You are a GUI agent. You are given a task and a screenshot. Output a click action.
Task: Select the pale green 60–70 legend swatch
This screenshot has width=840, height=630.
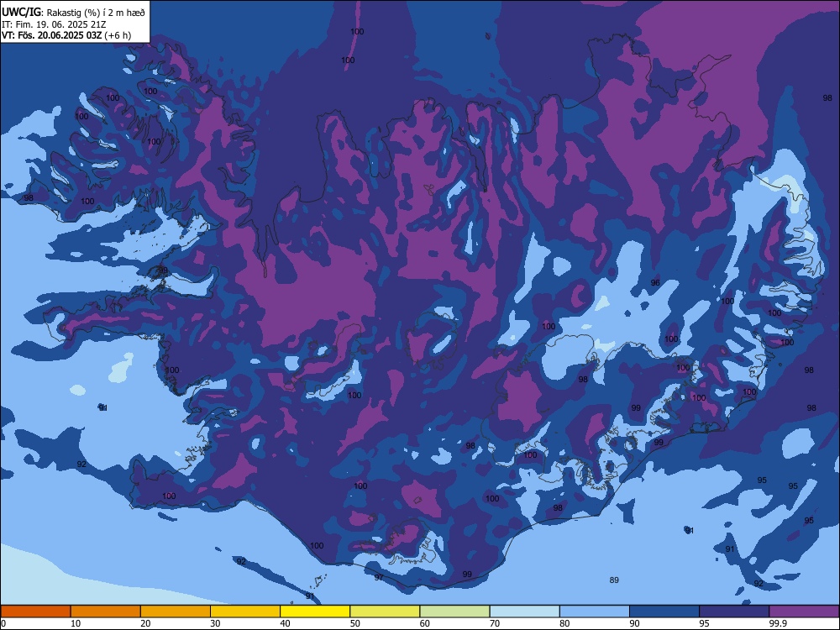coord(454,612)
